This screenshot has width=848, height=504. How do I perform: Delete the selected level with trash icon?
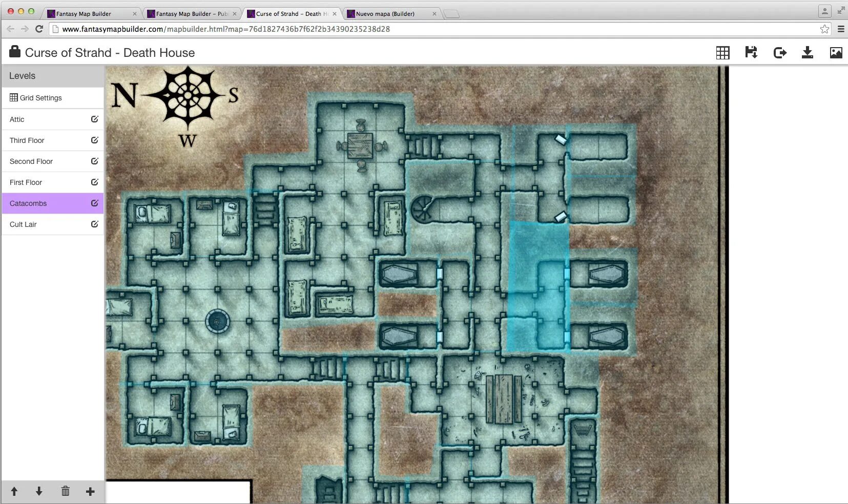(65, 491)
